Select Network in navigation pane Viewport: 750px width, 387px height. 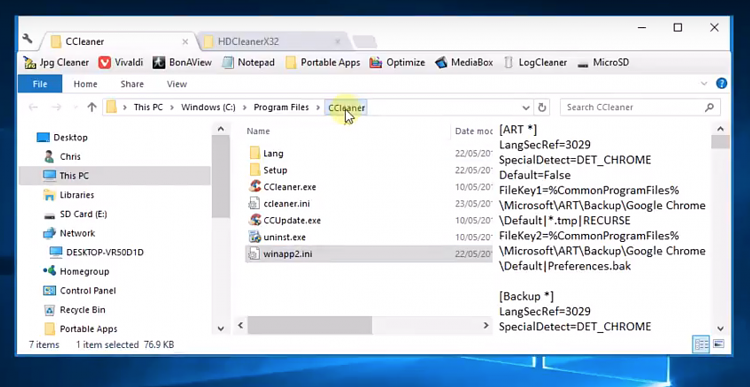coord(69,233)
